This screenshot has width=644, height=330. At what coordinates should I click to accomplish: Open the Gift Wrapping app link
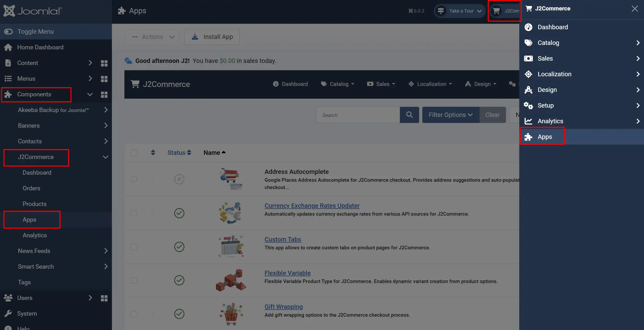click(x=284, y=307)
